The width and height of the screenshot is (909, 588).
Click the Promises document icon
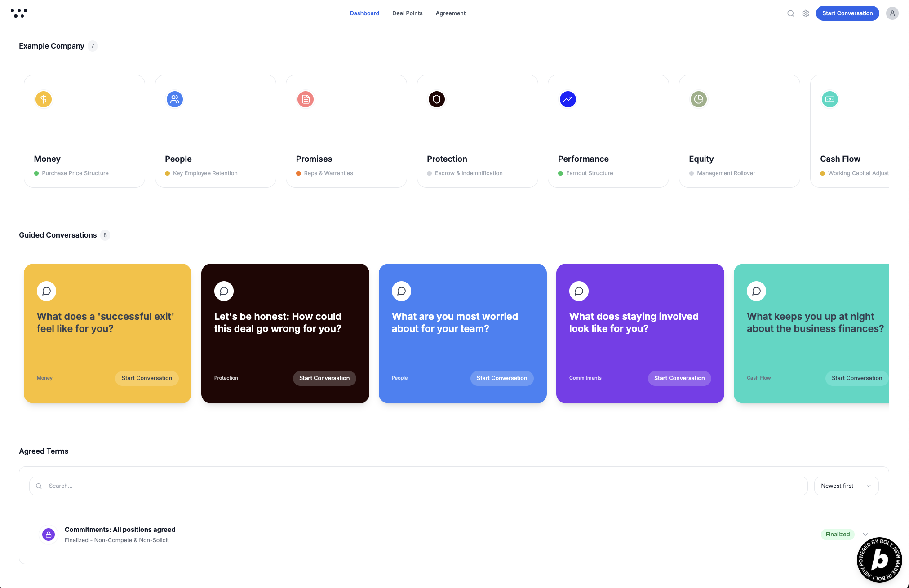tap(306, 99)
